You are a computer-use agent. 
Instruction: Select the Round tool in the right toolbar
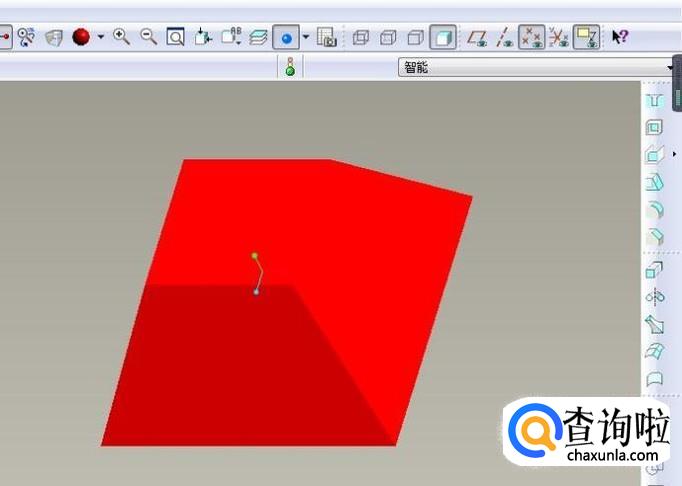click(655, 210)
